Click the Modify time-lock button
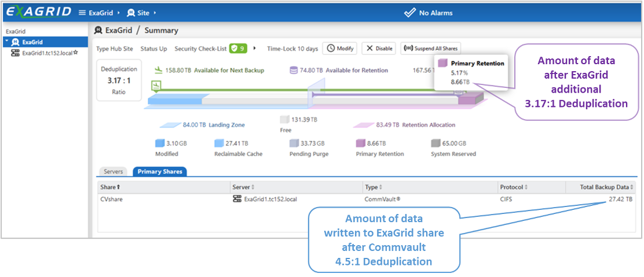Image resolution: width=644 pixels, height=277 pixels. tap(340, 49)
